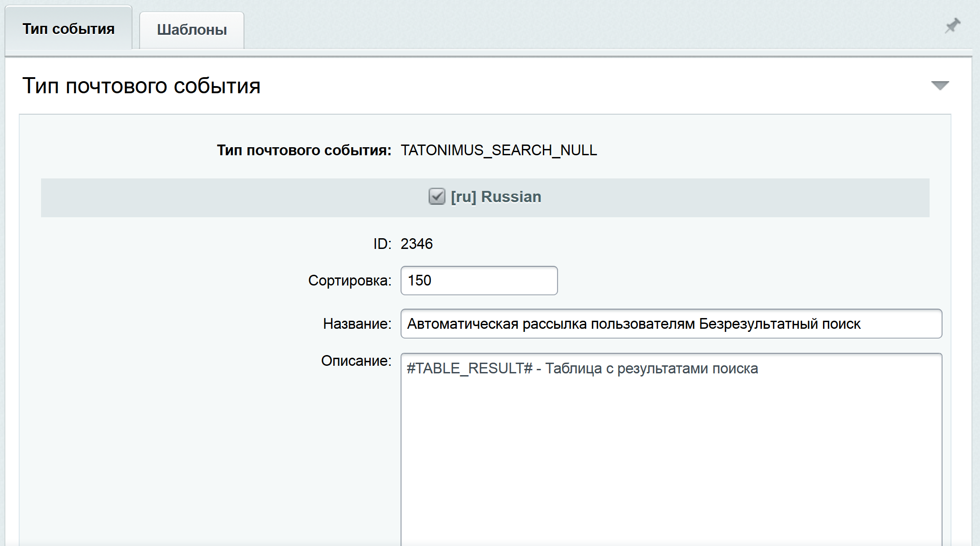Click the #TABLE_RESULT# line in Описание textarea
This screenshot has height=546, width=980.
582,368
